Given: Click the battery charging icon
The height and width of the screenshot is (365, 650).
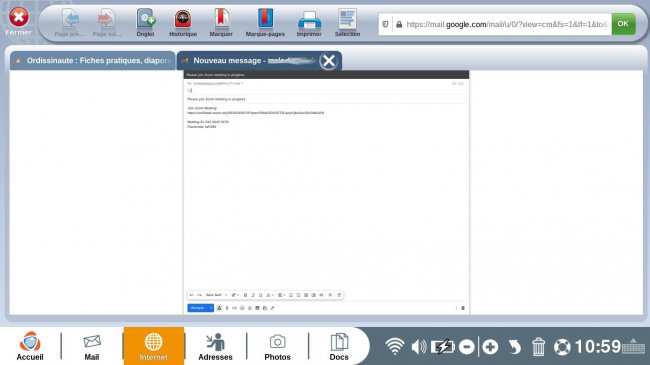Looking at the screenshot, I should [x=442, y=346].
